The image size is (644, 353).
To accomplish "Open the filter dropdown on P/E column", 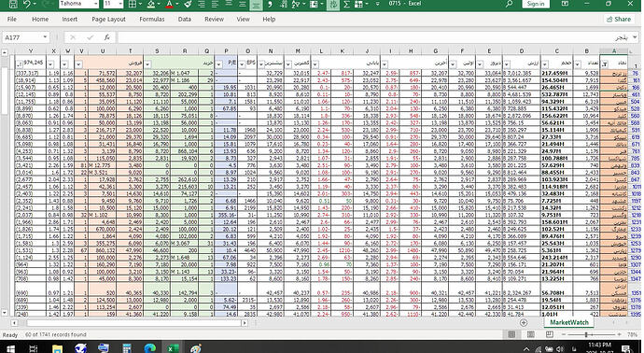I will 219,64.
